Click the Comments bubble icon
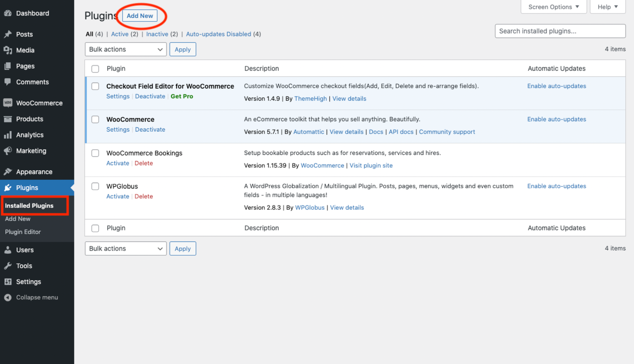This screenshot has width=634, height=364. (x=8, y=82)
